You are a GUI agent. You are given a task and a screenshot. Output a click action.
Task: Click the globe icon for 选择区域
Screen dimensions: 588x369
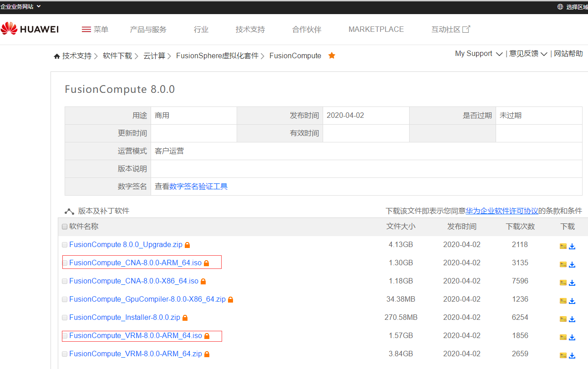click(560, 7)
